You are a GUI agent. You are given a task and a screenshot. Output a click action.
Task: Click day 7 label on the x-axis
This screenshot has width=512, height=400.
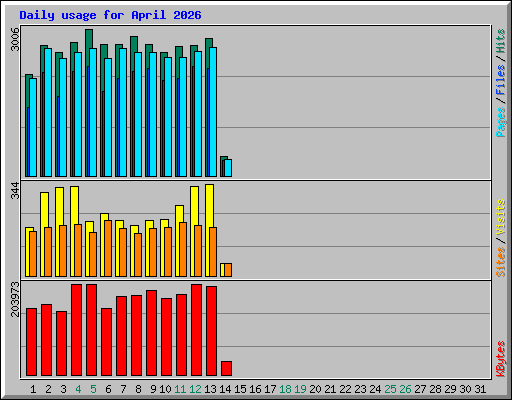coord(123,389)
